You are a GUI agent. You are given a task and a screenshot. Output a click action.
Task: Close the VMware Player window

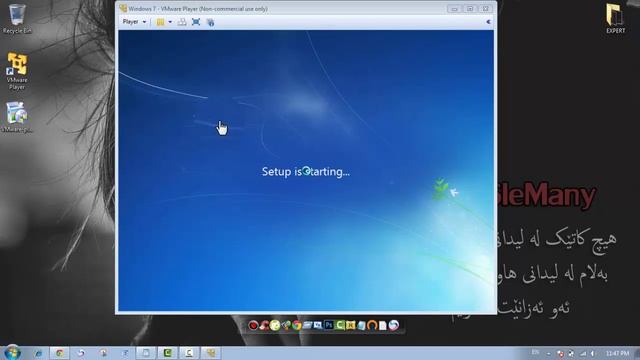point(485,9)
